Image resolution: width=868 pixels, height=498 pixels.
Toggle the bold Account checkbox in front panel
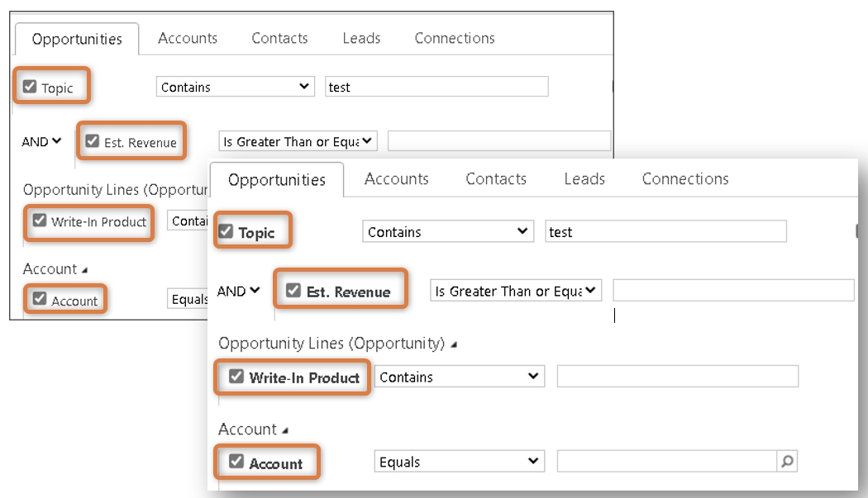(236, 462)
